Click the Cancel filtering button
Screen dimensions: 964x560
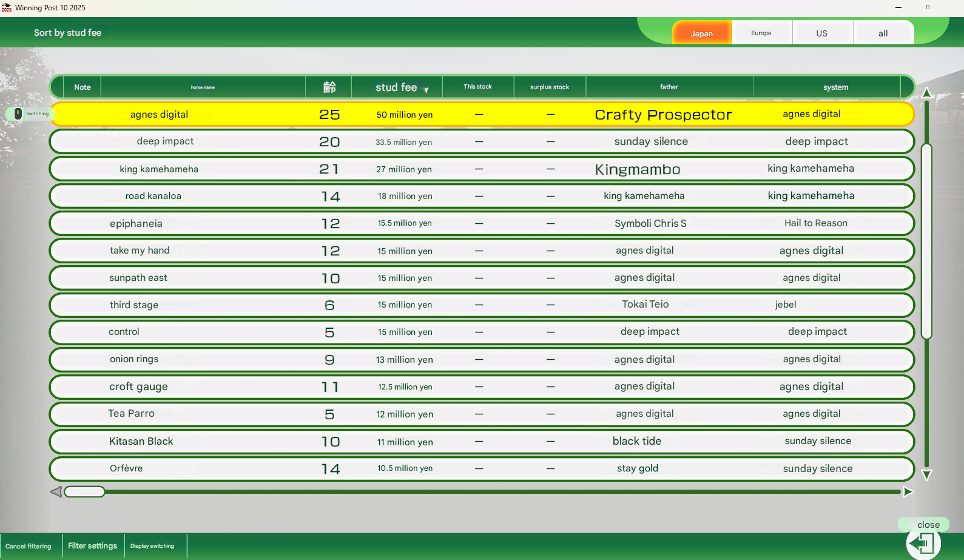(29, 546)
